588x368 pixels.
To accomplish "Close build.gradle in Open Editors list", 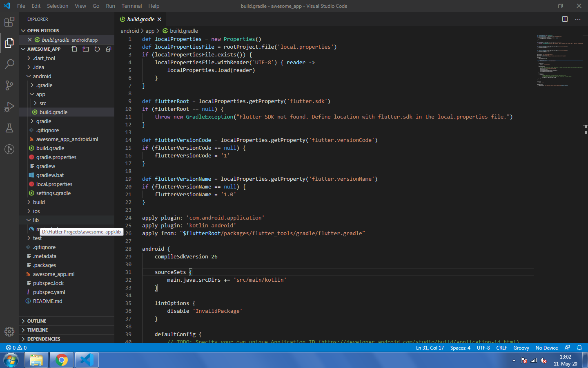I will 30,40.
